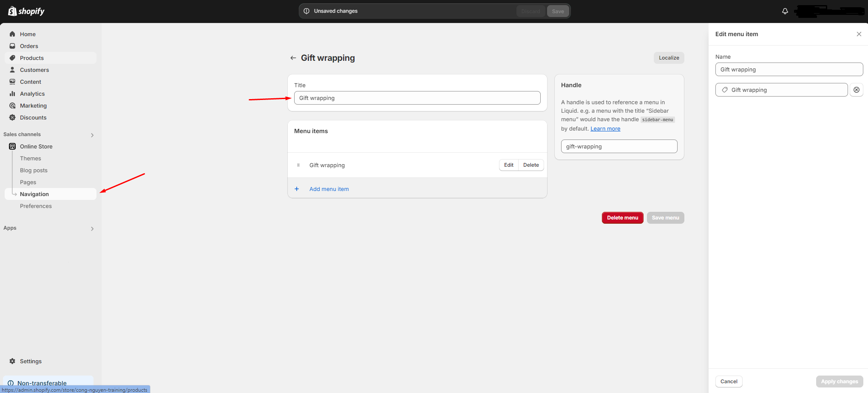Click the Products tag icon
The width and height of the screenshot is (868, 393).
(12, 58)
